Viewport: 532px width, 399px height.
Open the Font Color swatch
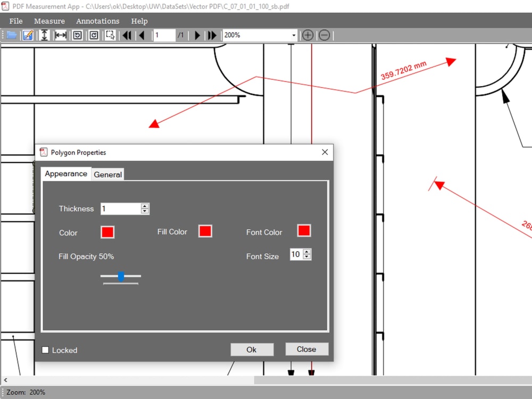click(304, 231)
